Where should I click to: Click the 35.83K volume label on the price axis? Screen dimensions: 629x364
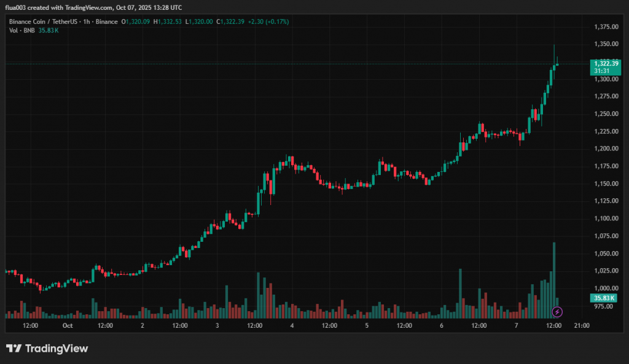(x=604, y=298)
